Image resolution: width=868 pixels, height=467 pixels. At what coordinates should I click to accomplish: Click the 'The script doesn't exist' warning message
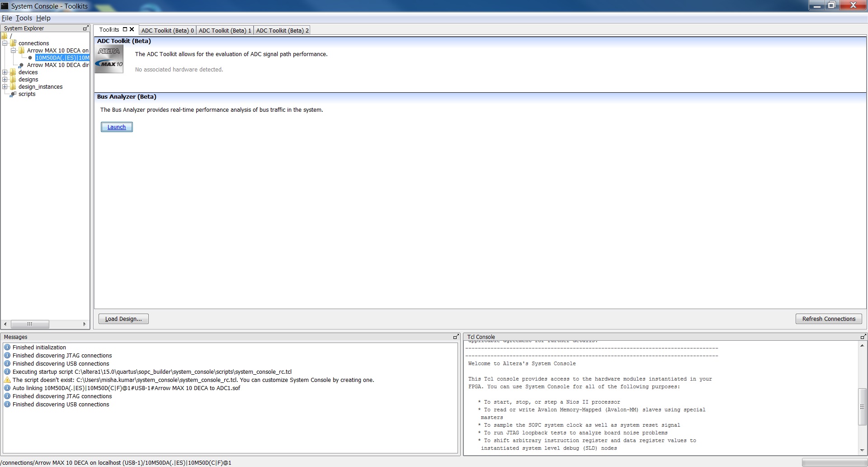click(x=193, y=380)
